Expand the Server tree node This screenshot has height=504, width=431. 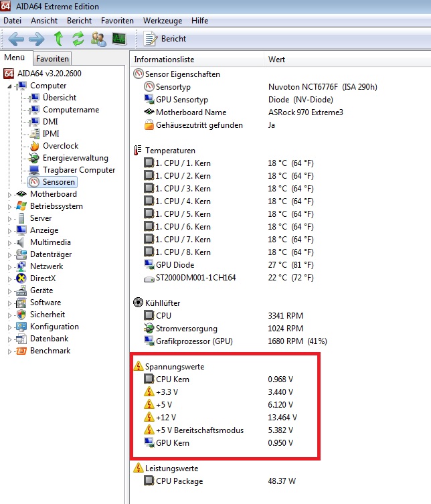9,219
